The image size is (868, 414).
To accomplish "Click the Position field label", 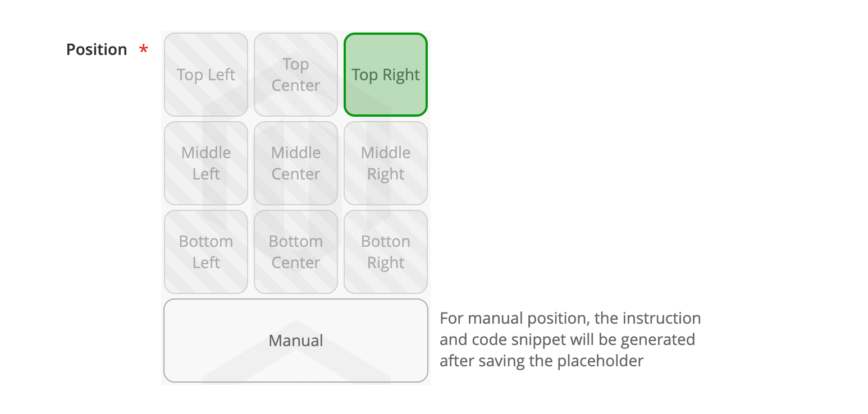I will tap(97, 49).
